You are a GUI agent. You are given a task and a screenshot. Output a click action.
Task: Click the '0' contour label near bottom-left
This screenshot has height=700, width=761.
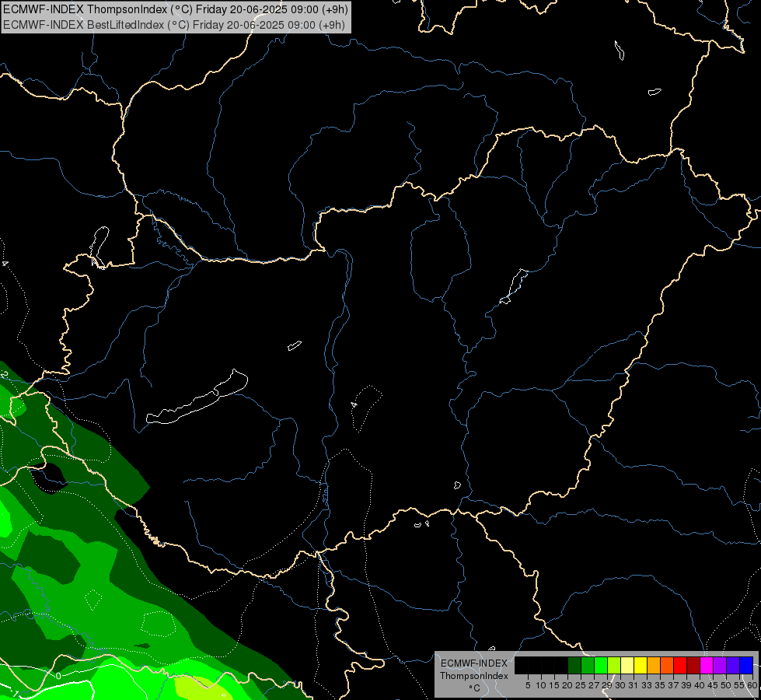pos(58,676)
